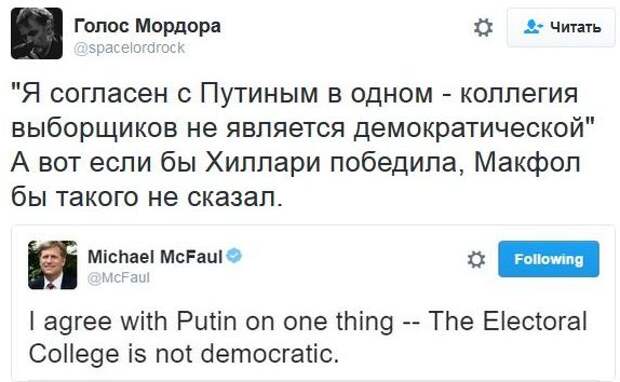Click the Michael McFaul display name

(155, 257)
